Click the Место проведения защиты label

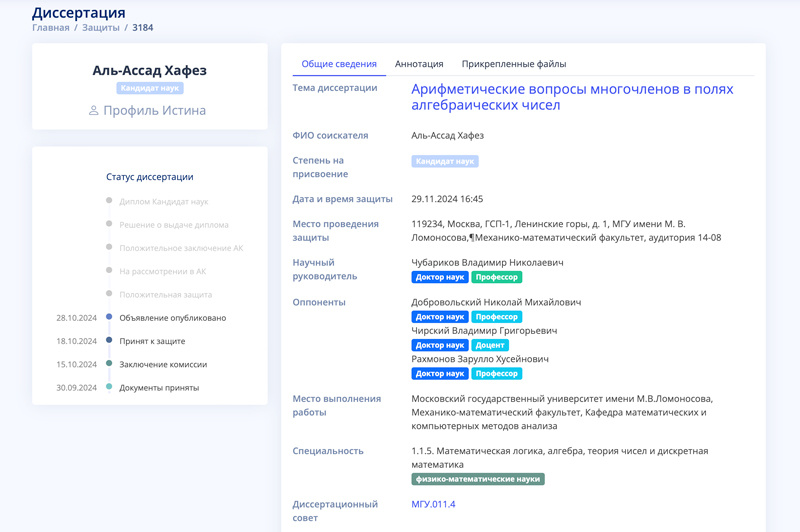click(x=335, y=231)
